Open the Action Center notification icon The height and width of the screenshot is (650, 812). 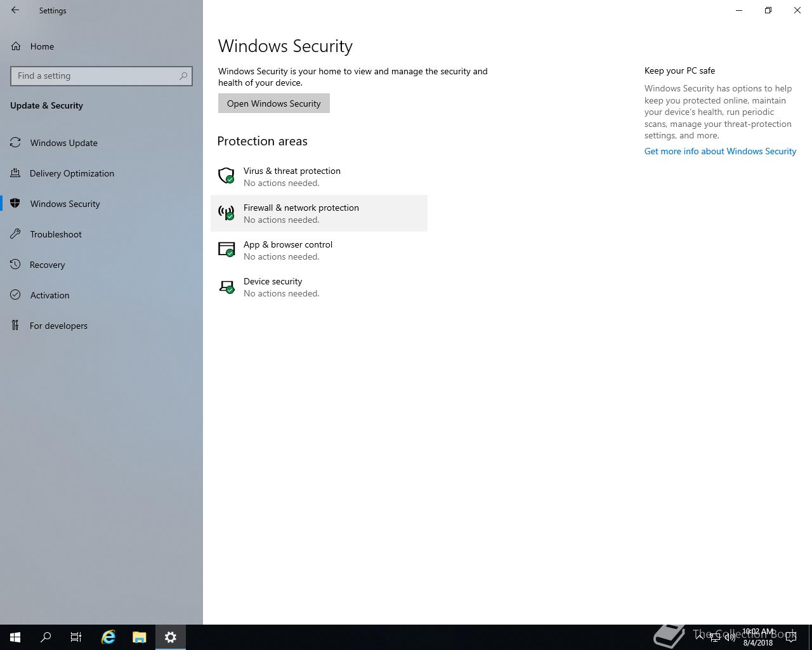[x=791, y=637]
